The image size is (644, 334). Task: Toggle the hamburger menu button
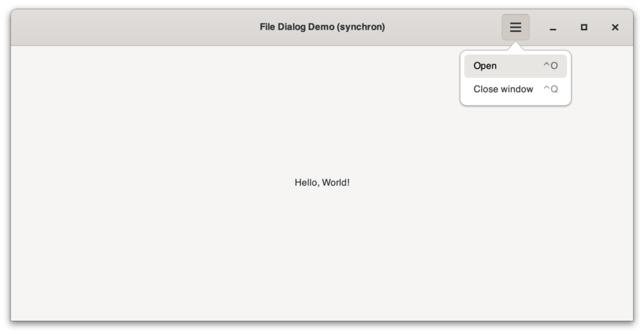click(515, 27)
